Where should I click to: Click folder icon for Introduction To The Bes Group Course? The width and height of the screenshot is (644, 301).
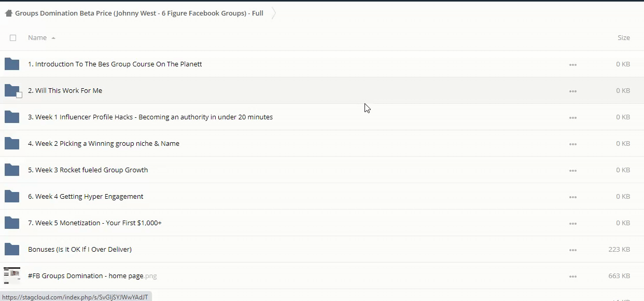coord(12,64)
